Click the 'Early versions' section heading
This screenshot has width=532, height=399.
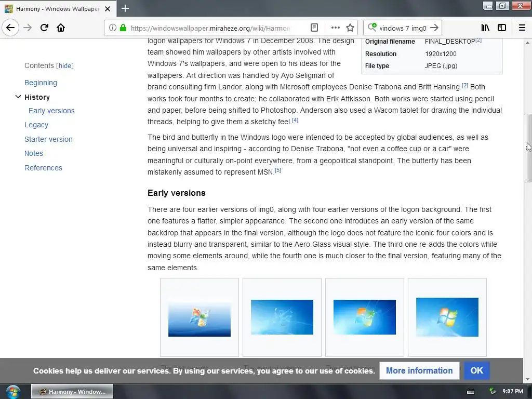[x=177, y=193]
